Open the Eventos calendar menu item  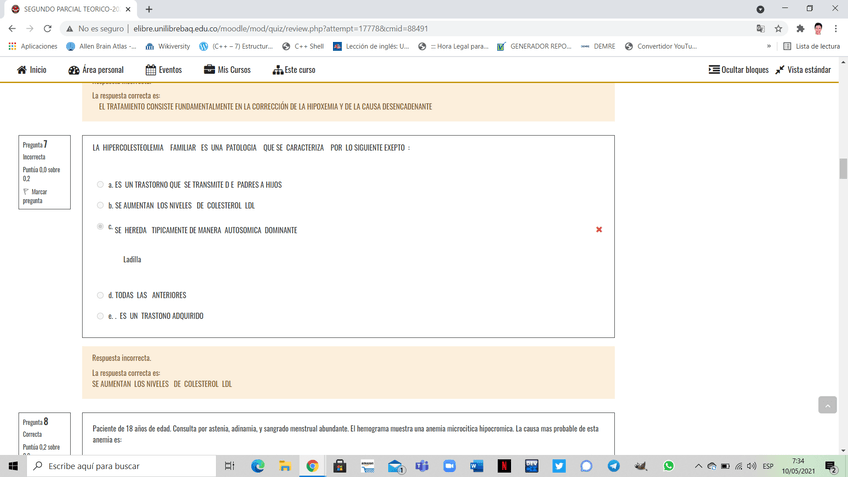click(164, 70)
